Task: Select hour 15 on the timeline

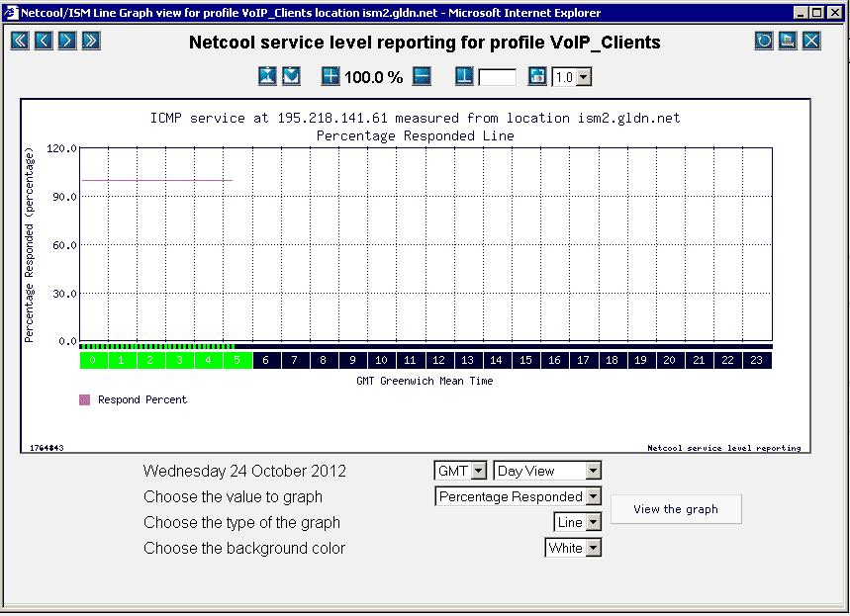Action: [525, 360]
